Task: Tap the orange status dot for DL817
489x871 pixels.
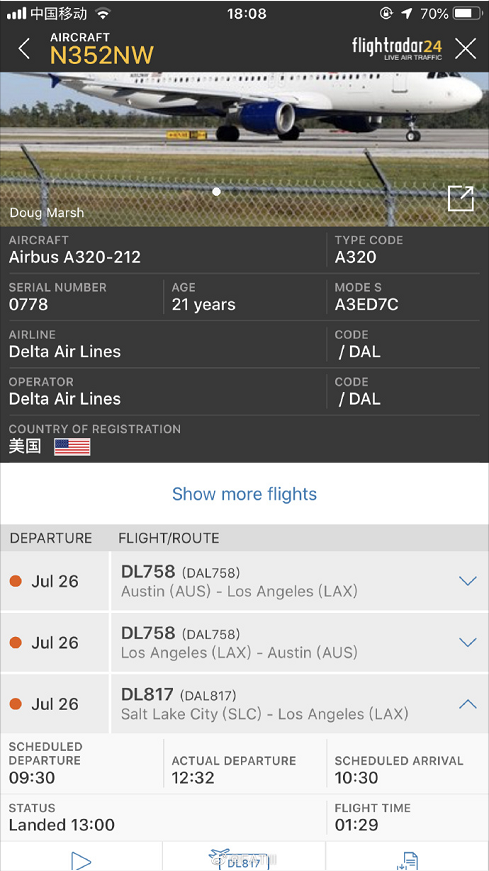Action: (16, 704)
